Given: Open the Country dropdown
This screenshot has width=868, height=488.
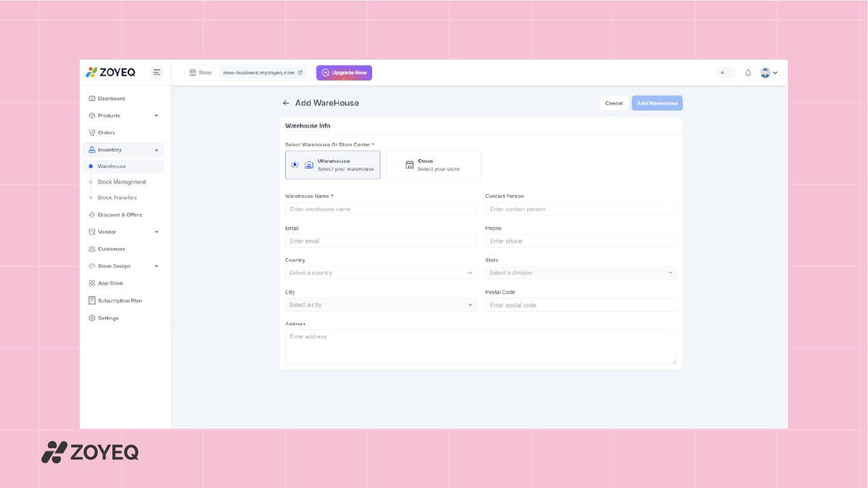Looking at the screenshot, I should coord(380,273).
